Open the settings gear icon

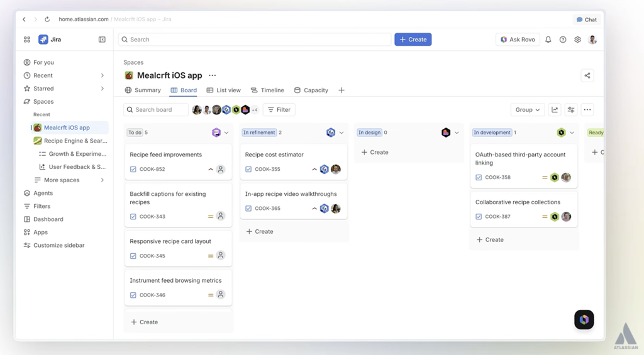(577, 40)
